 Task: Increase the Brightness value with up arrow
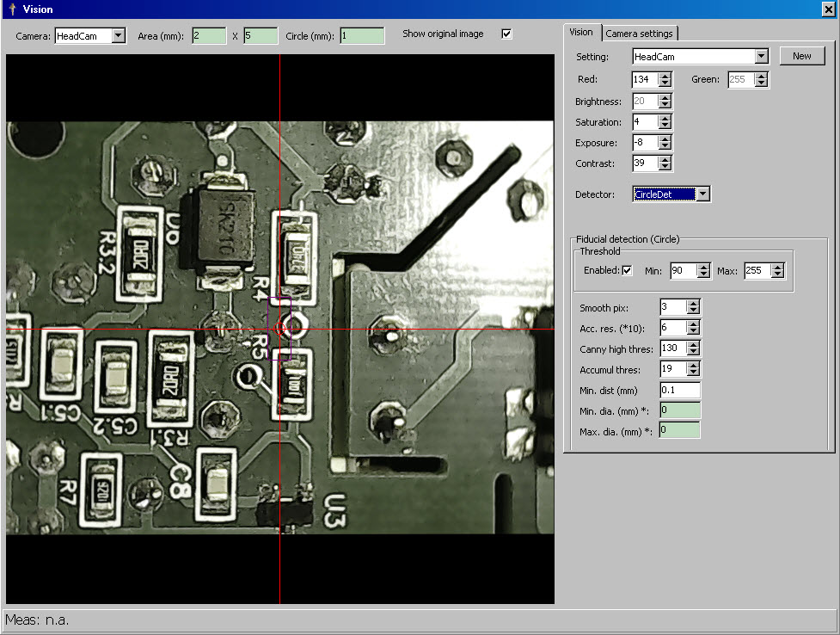[665, 97]
